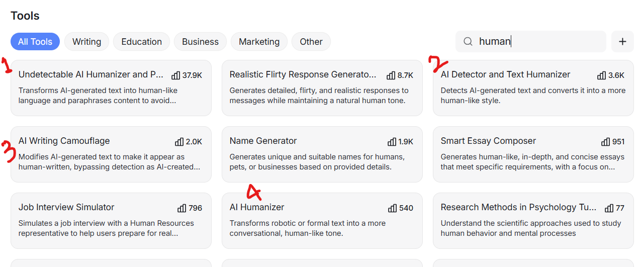Click usage chart icon beside 951

coord(605,142)
